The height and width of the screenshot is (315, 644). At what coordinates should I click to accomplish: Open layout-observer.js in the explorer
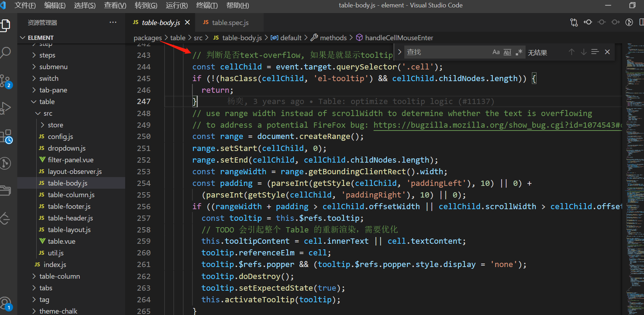click(x=71, y=171)
